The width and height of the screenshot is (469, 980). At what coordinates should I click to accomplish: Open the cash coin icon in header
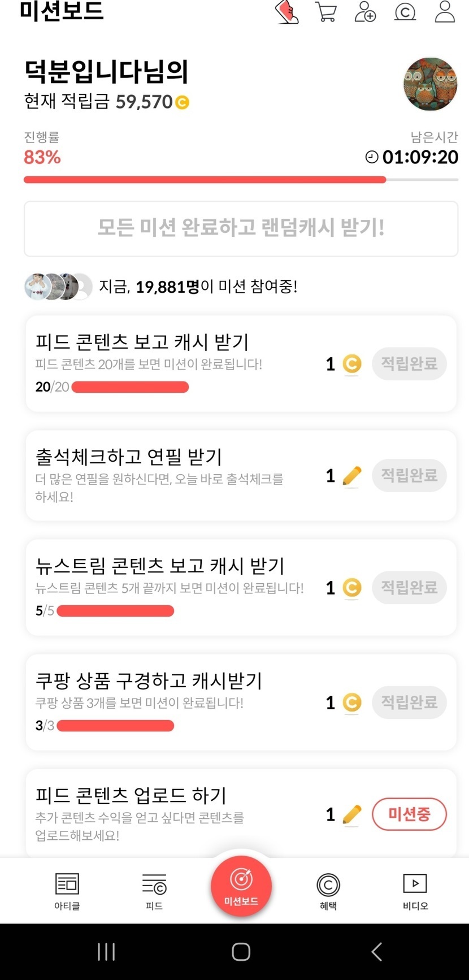pos(405,12)
